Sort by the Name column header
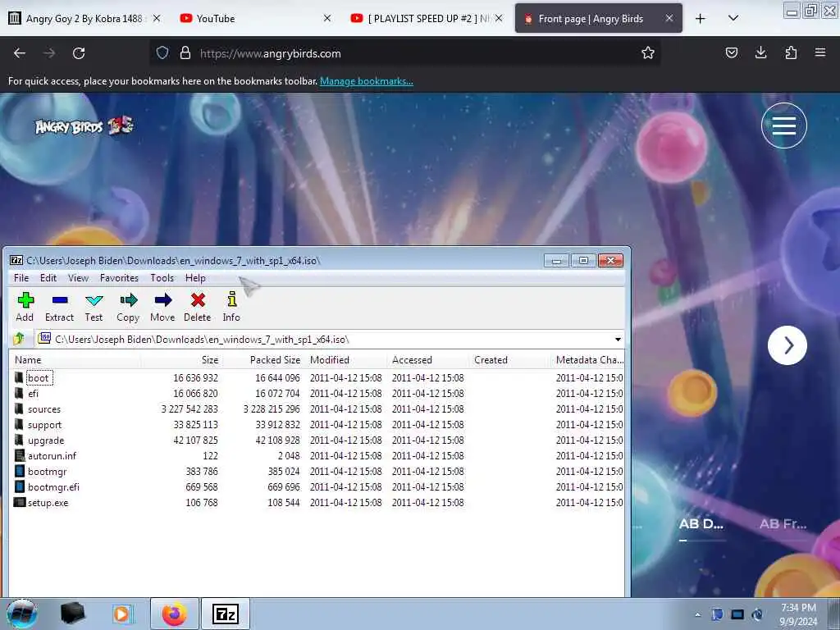840x630 pixels. [75, 360]
